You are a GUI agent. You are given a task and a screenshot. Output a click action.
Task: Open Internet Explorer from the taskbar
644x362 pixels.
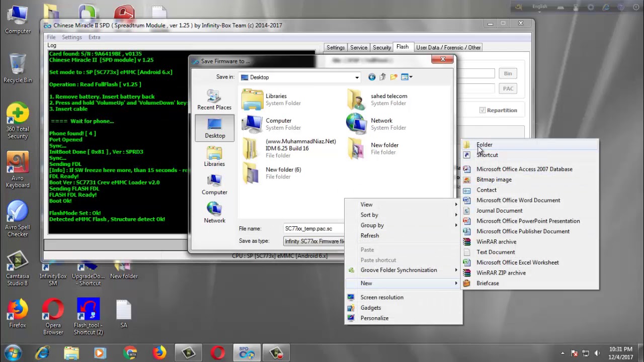coord(43,353)
